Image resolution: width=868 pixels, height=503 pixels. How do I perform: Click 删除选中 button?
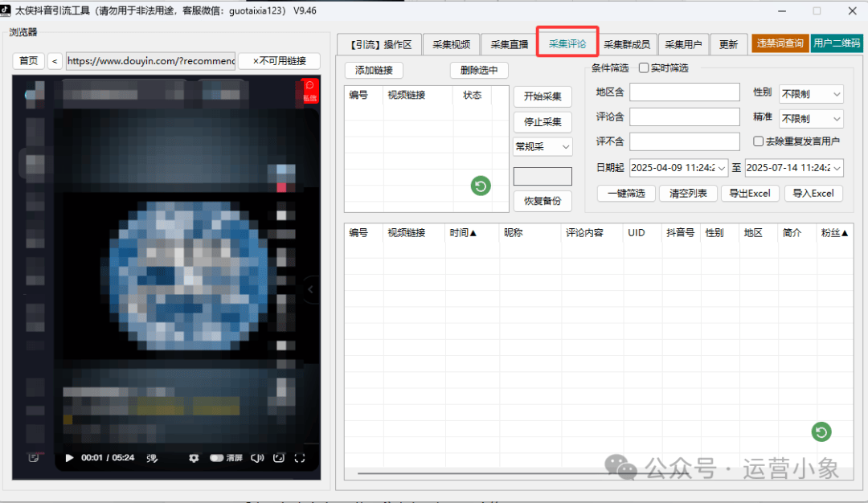pos(479,70)
